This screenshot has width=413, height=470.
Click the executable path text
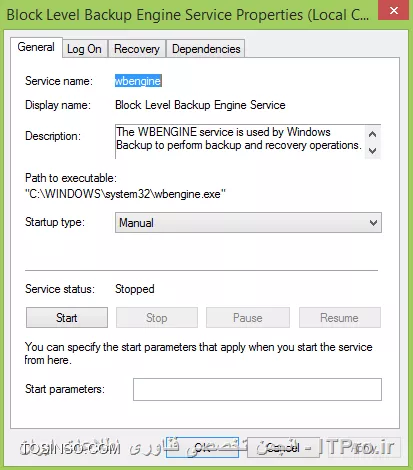coord(125,194)
